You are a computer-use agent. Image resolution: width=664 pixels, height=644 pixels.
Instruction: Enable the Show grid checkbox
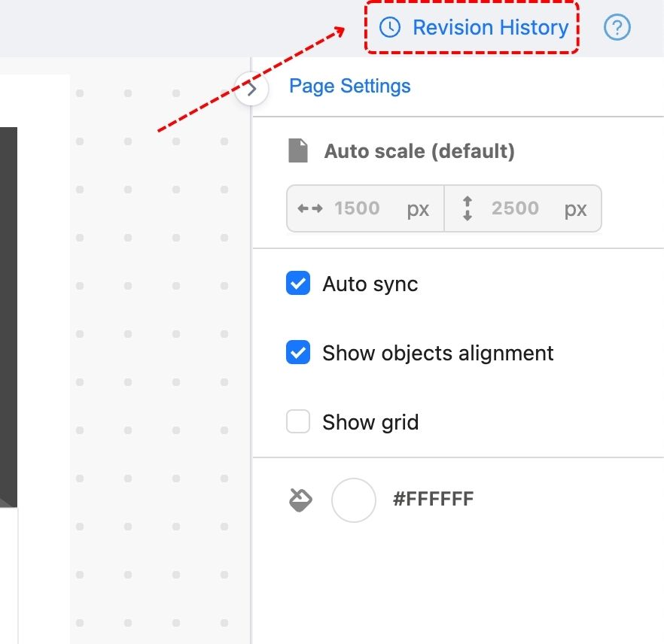[298, 422]
